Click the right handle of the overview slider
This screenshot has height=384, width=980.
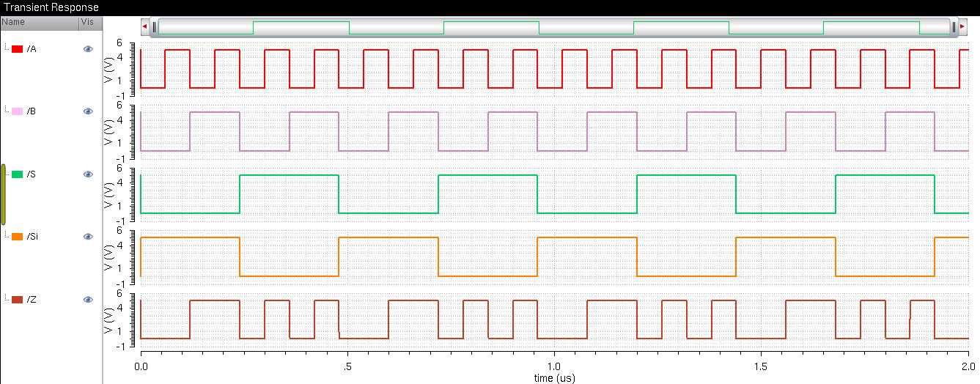pos(954,27)
